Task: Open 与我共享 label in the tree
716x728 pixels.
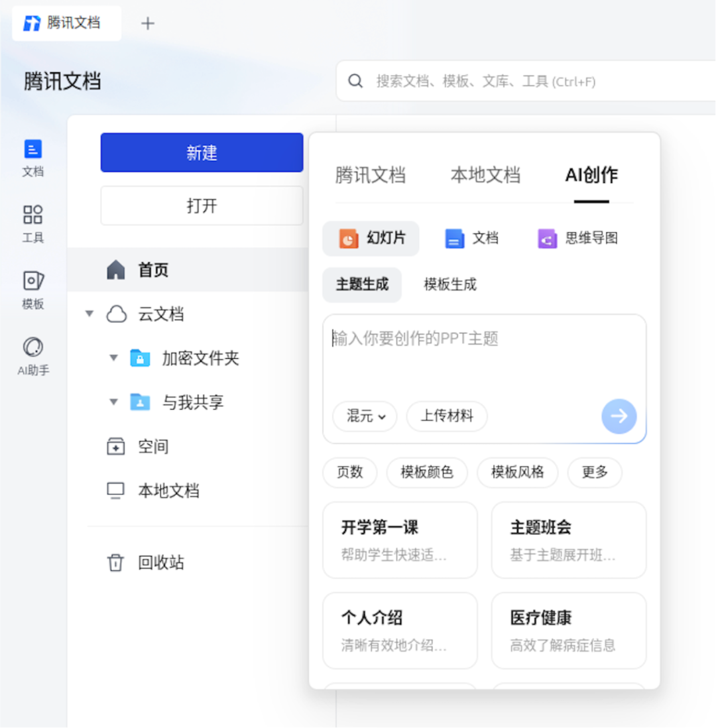Action: 193,402
